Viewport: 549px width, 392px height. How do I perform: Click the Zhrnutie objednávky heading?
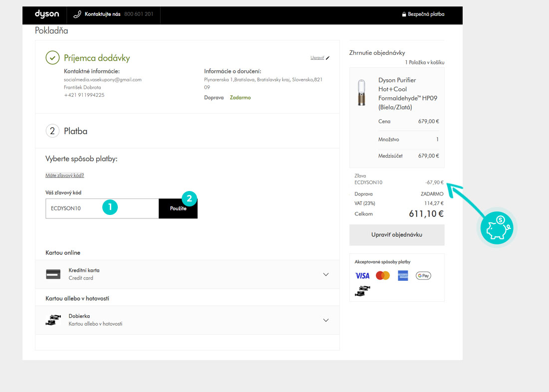click(x=377, y=53)
